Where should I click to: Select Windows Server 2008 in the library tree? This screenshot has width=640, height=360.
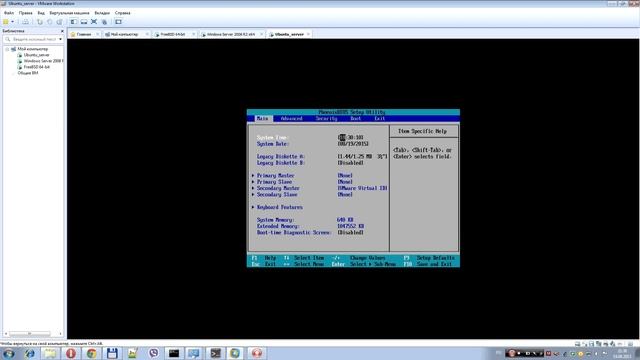pos(43,61)
